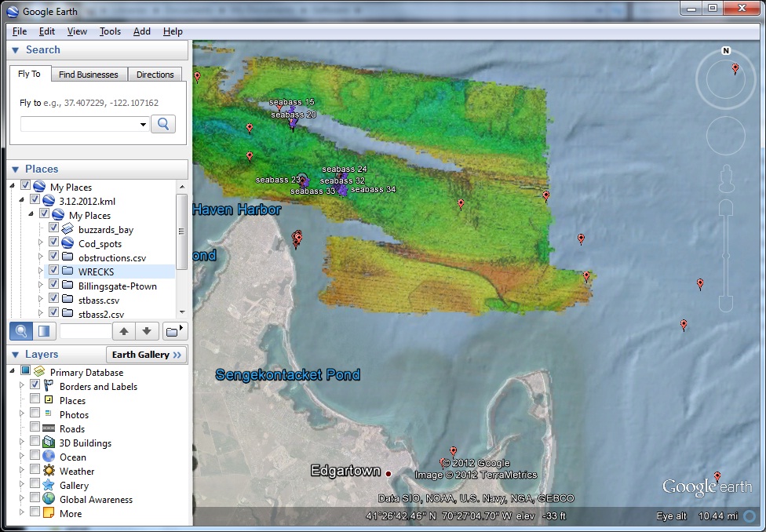Click the More layer icon
The image size is (766, 532).
coord(49,513)
